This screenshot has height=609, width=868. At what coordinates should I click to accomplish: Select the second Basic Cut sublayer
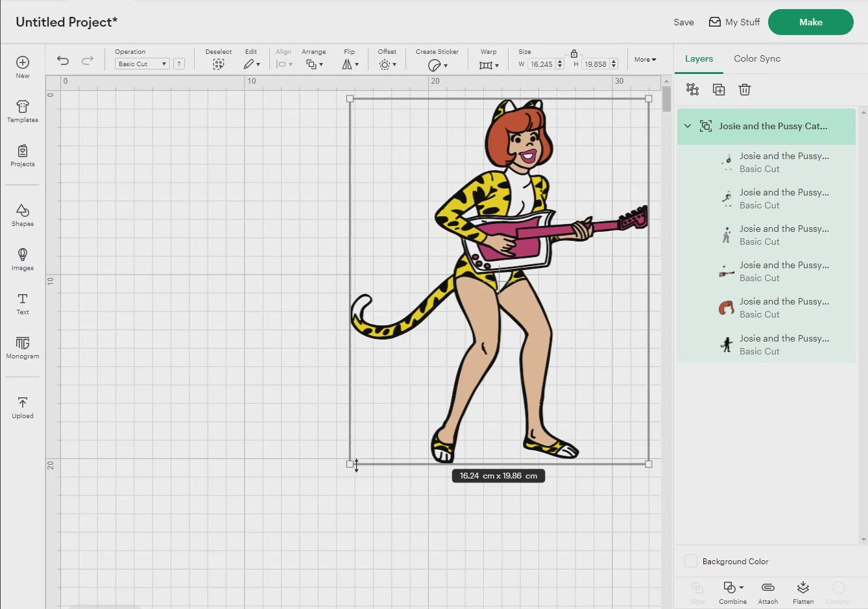pyautogui.click(x=767, y=199)
